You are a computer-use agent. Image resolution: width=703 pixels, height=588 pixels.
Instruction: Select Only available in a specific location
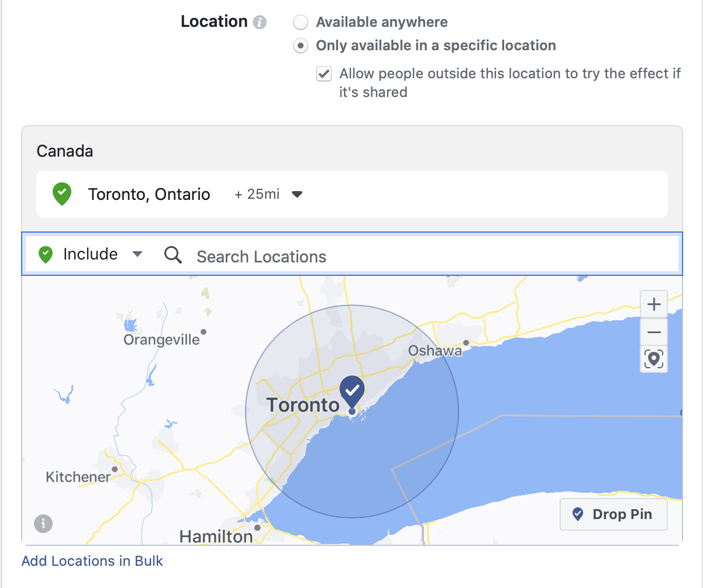(301, 46)
